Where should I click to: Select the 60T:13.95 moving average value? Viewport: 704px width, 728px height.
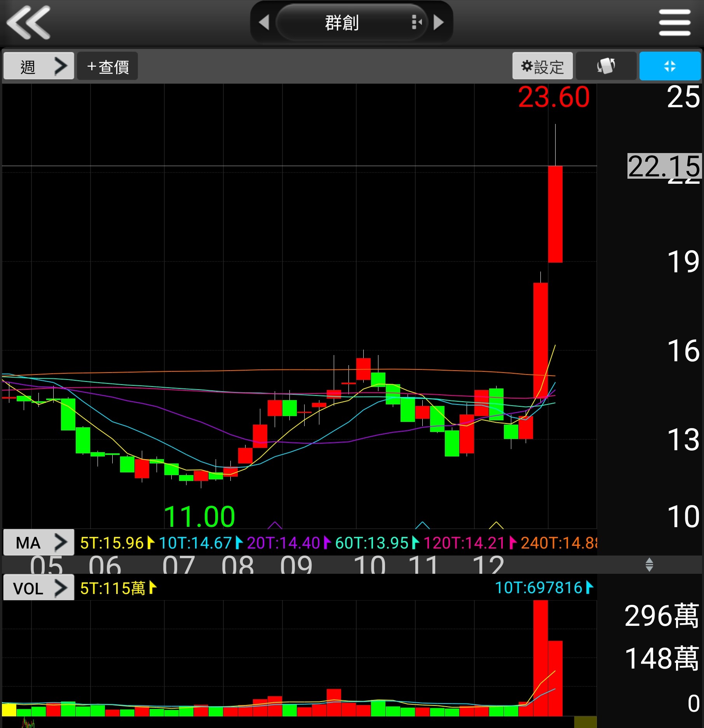coord(377,543)
